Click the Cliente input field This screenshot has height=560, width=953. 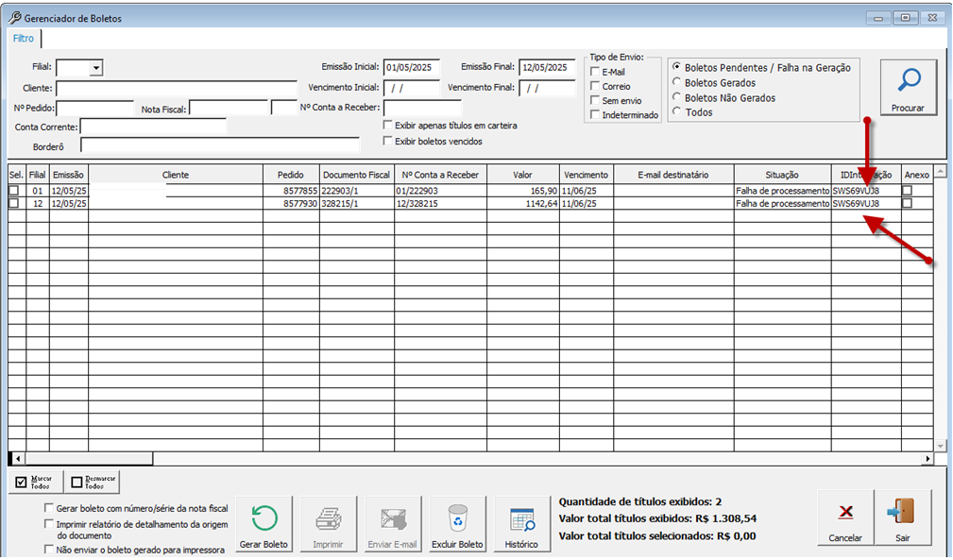tap(177, 89)
